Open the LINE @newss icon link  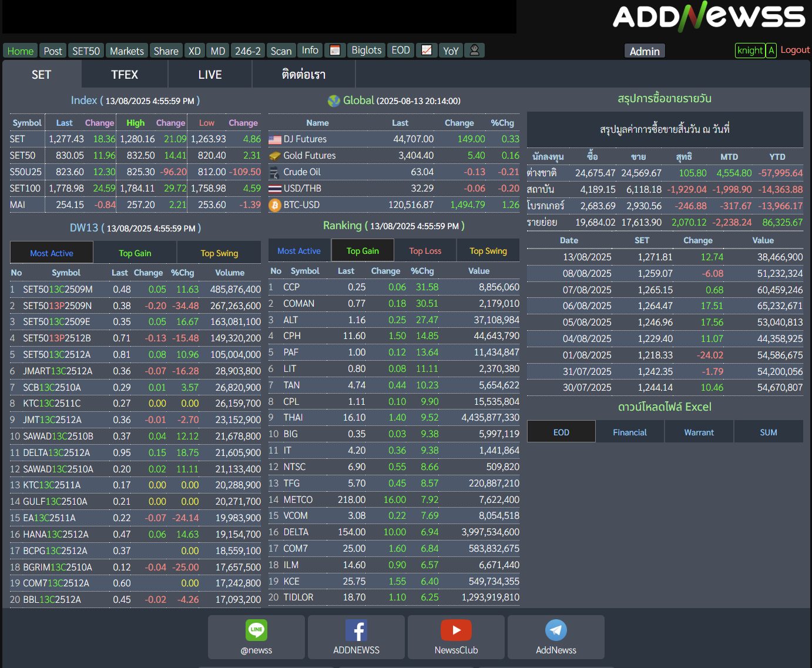[x=256, y=630]
